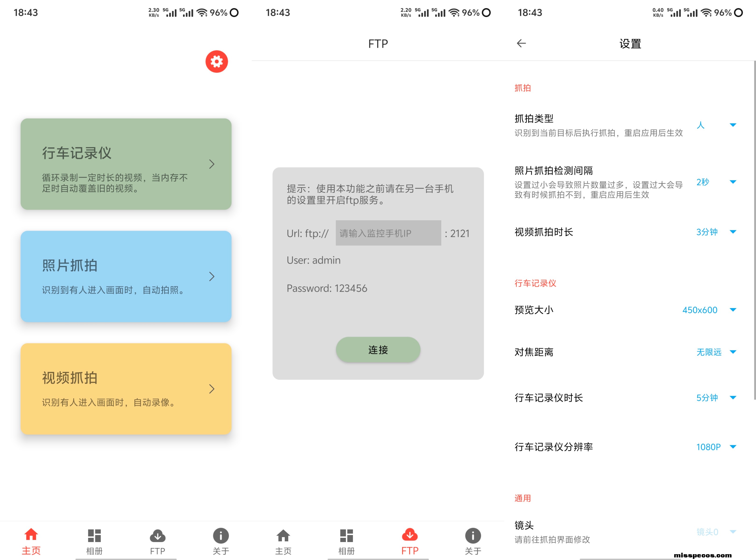Tap the red 主页 home icon
Image resolution: width=756 pixels, height=560 pixels.
pos(31,535)
